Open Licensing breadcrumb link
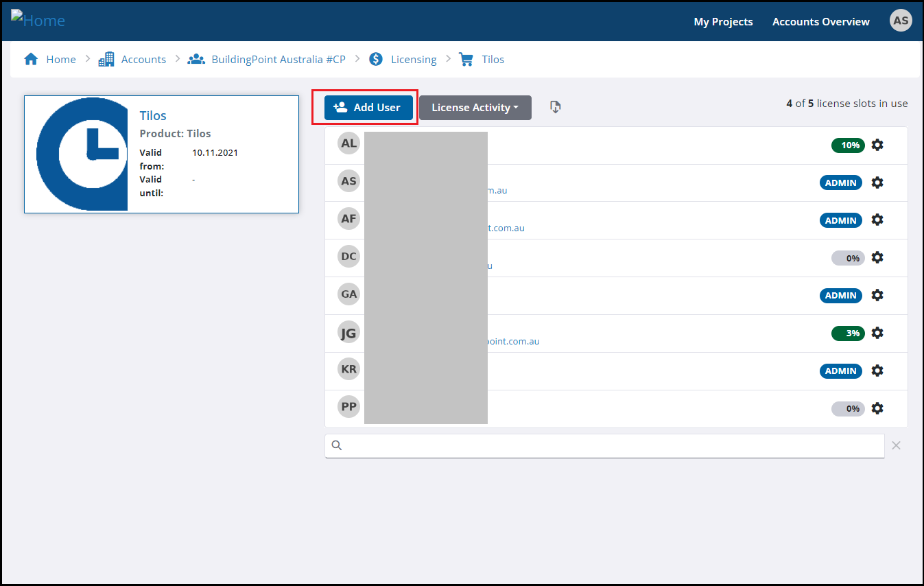Viewport: 924px width, 586px height. click(x=414, y=60)
